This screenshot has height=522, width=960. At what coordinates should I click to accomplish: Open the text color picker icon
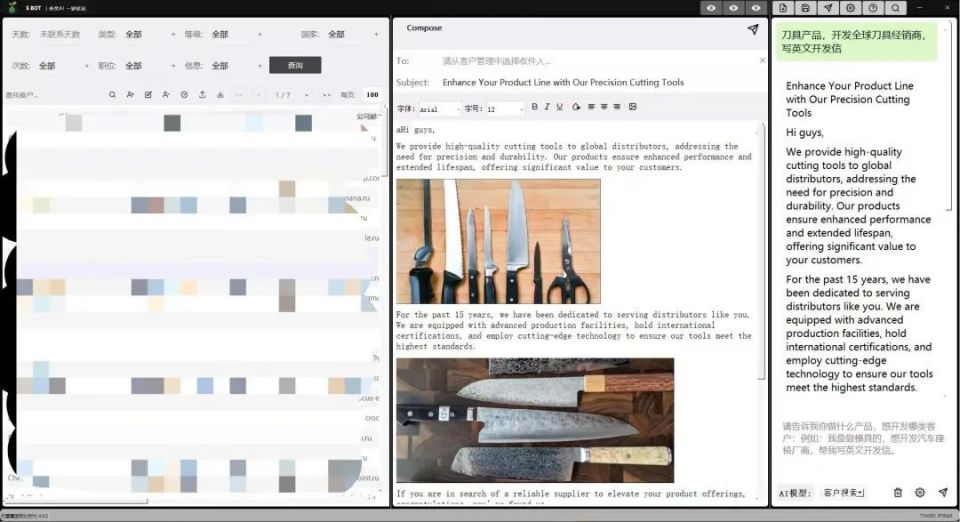[576, 106]
